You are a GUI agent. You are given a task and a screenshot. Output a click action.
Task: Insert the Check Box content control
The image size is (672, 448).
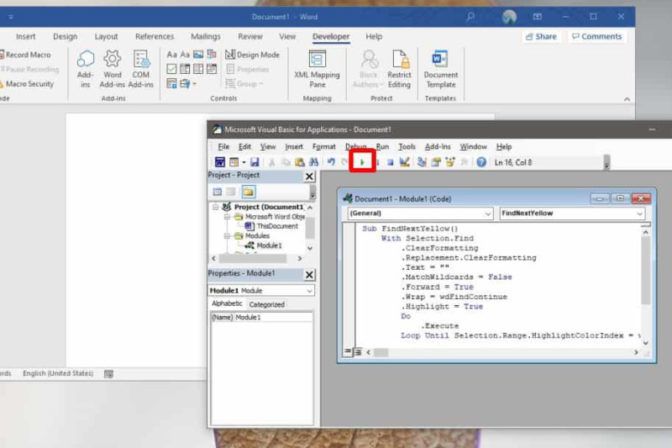click(171, 70)
